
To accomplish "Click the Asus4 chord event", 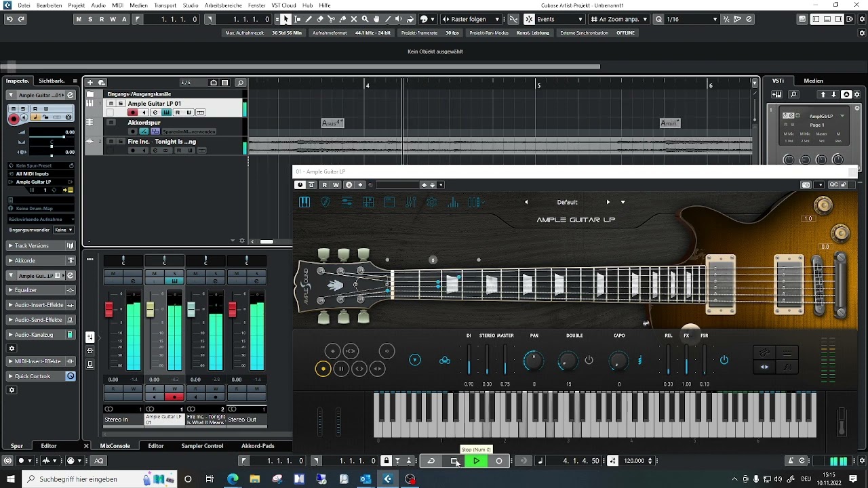I will (x=332, y=123).
